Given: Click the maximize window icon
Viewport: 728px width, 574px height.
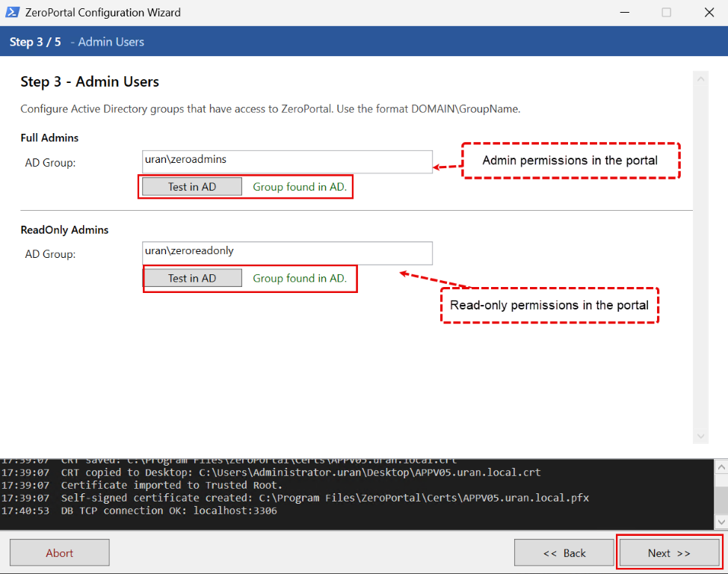Looking at the screenshot, I should coord(666,13).
